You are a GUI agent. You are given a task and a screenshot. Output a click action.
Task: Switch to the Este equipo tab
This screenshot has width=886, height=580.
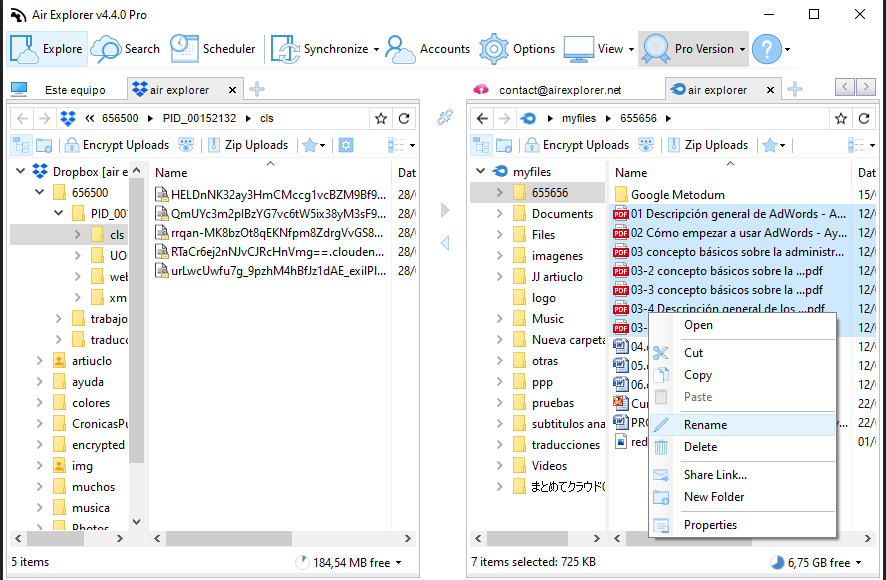point(66,89)
